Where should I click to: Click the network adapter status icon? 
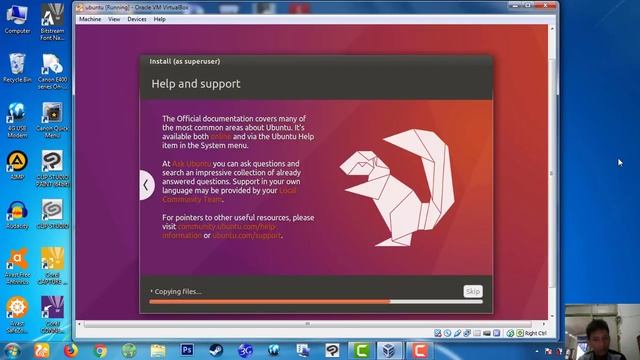(x=467, y=333)
